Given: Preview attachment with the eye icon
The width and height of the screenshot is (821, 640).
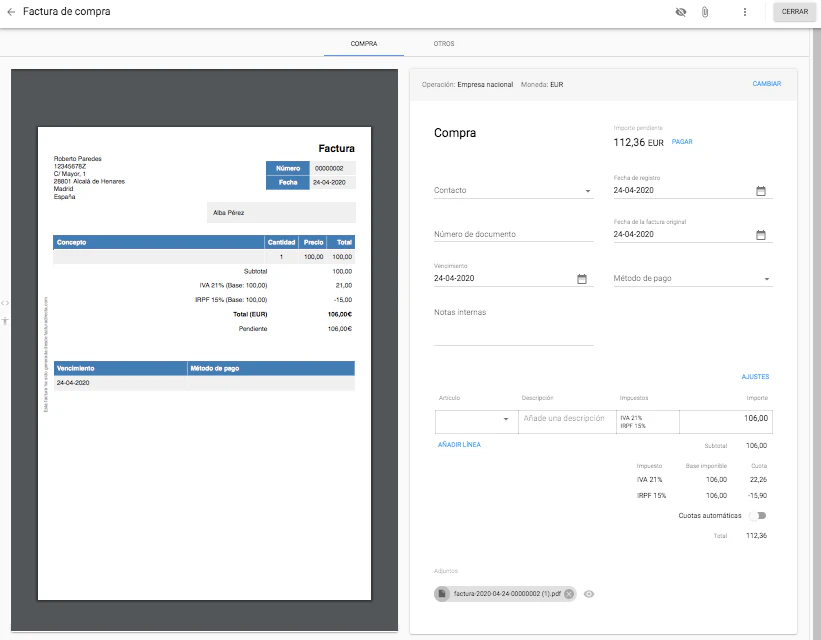Looking at the screenshot, I should [x=589, y=594].
